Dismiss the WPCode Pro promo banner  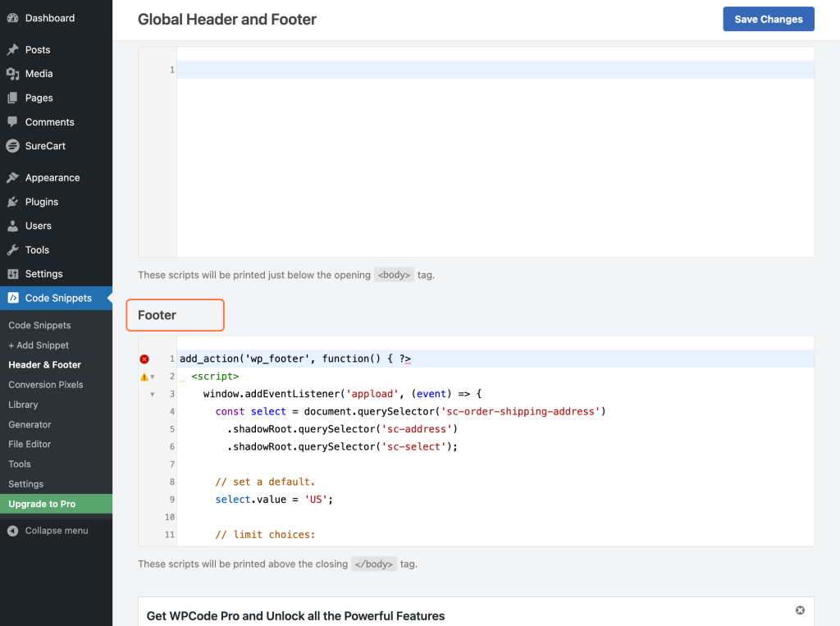[800, 610]
